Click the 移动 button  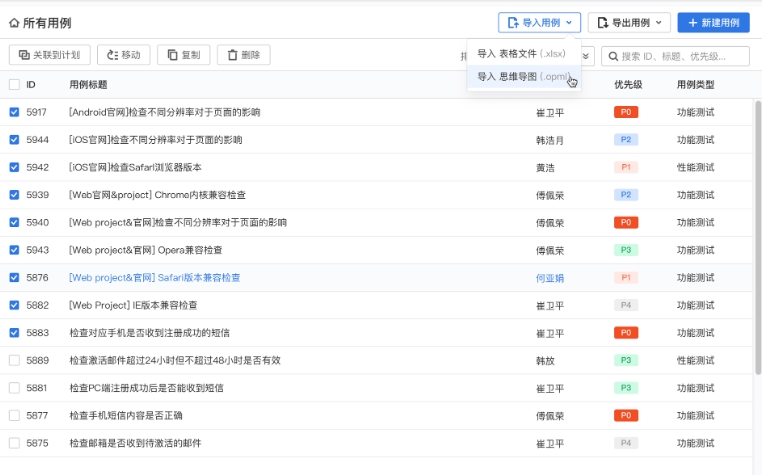123,55
